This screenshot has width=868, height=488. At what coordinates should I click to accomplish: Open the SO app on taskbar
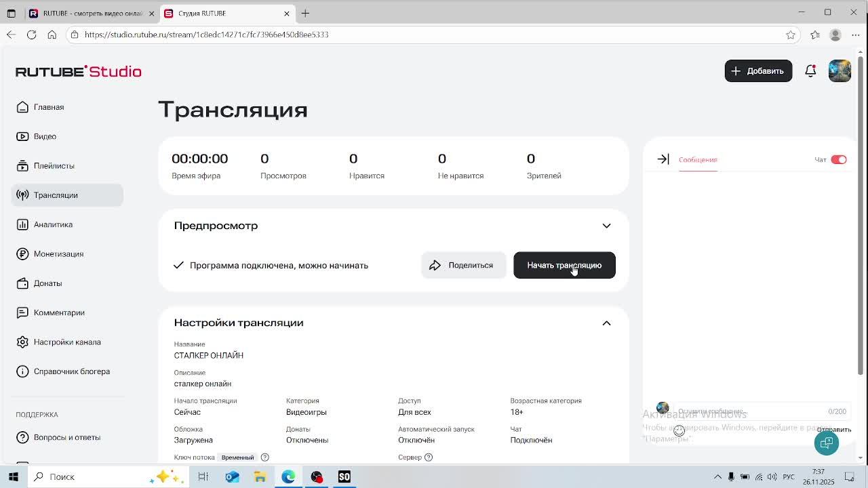344,476
